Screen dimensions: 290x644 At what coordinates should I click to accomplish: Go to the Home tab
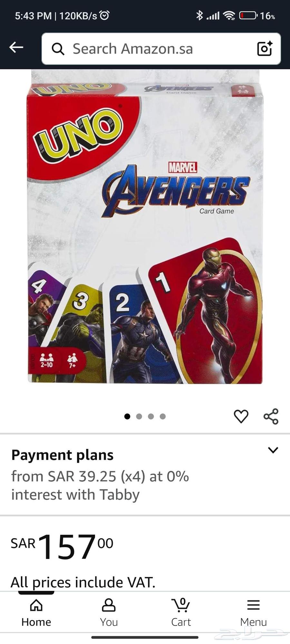(x=36, y=612)
